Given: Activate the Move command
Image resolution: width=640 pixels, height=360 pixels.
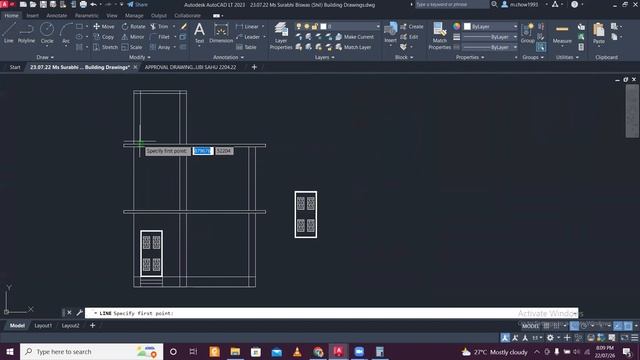Looking at the screenshot, I should point(104,27).
